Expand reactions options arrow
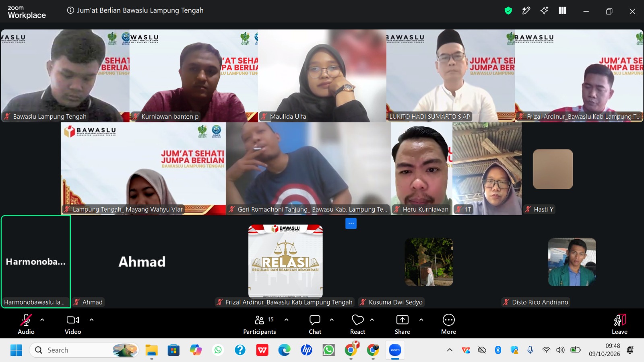 coord(372,320)
